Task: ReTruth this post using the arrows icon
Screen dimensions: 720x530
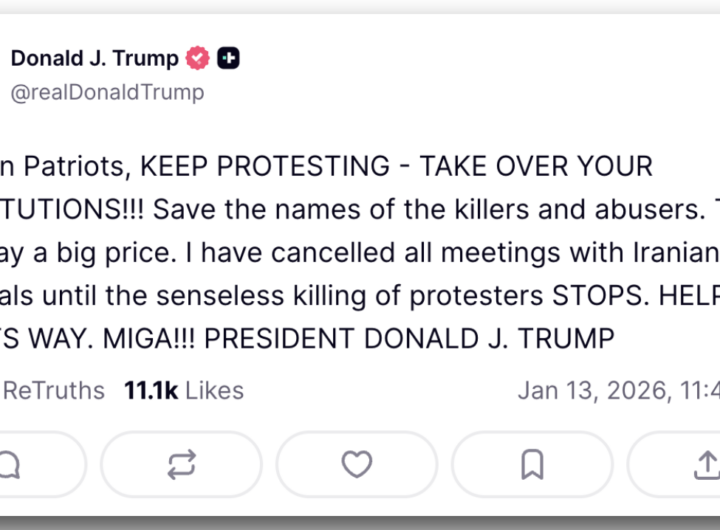Action: tap(181, 464)
